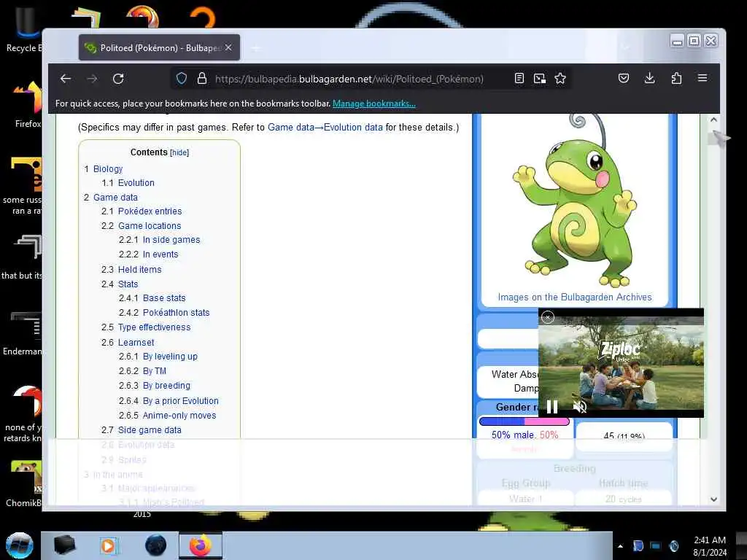Open Images on the Bulbagarden Archives
This screenshot has height=560, width=747.
click(x=575, y=297)
